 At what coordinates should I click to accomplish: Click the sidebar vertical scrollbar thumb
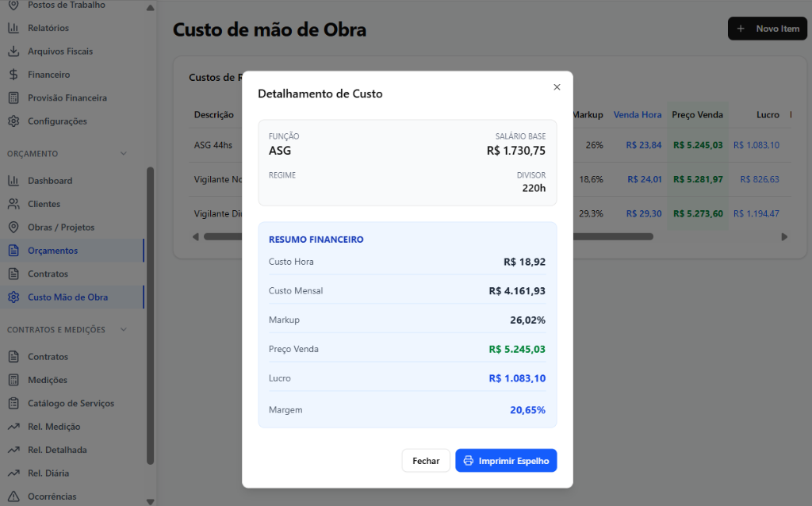(150, 316)
